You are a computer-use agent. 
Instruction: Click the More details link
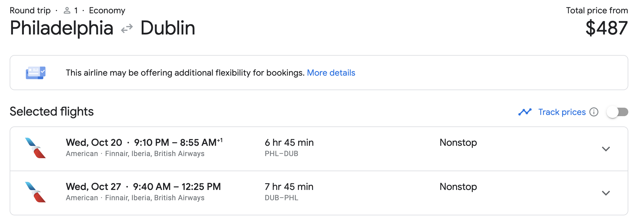click(331, 73)
